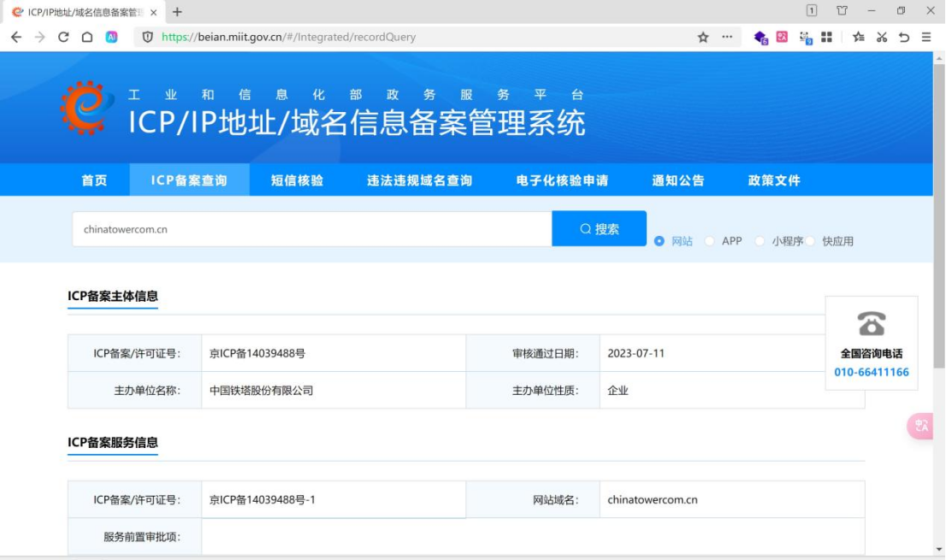The image size is (946, 560).
Task: Select the APP radio option
Action: click(710, 241)
